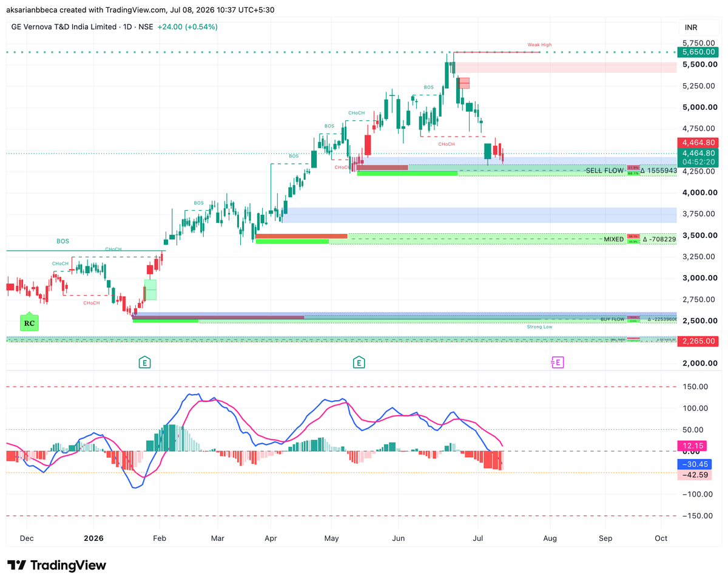This screenshot has height=584, width=728.
Task: Click the delta value 1555943
Action: 659,171
